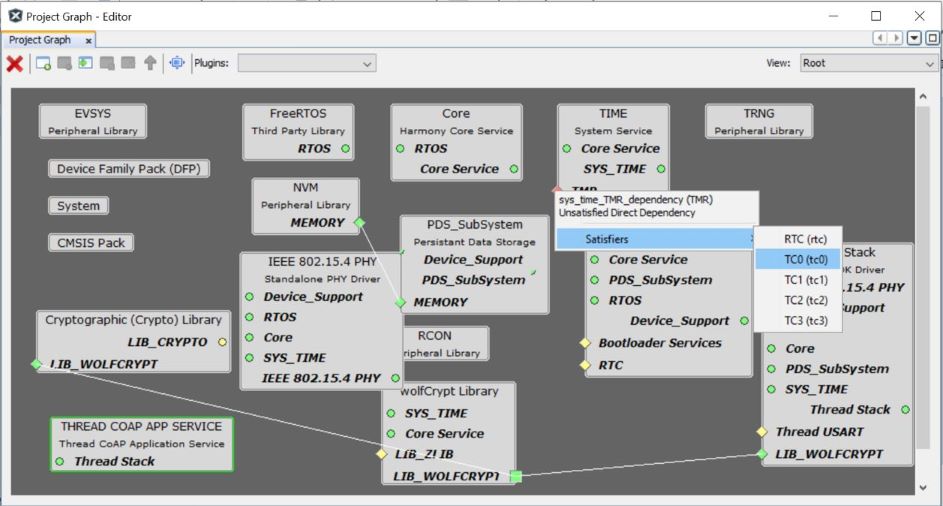Click the Core Service port on Core component
The width and height of the screenshot is (943, 506).
pos(514,169)
